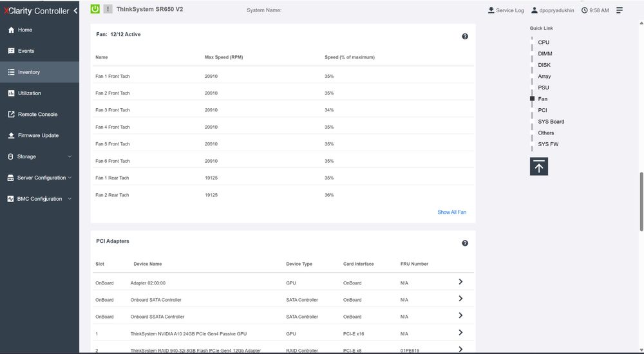Open help for the Fan section
The width and height of the screenshot is (644, 354).
[465, 37]
